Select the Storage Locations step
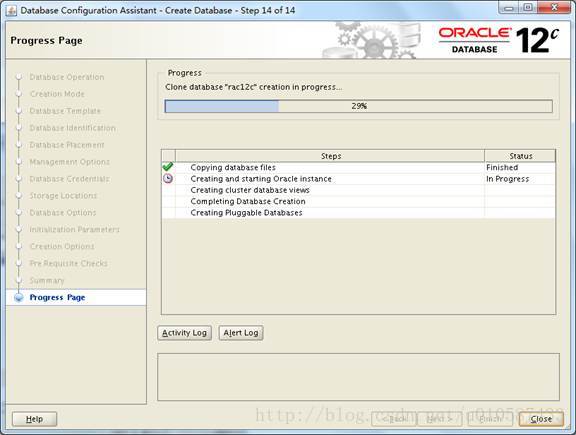Screen dimensions: 576x435 (63, 195)
